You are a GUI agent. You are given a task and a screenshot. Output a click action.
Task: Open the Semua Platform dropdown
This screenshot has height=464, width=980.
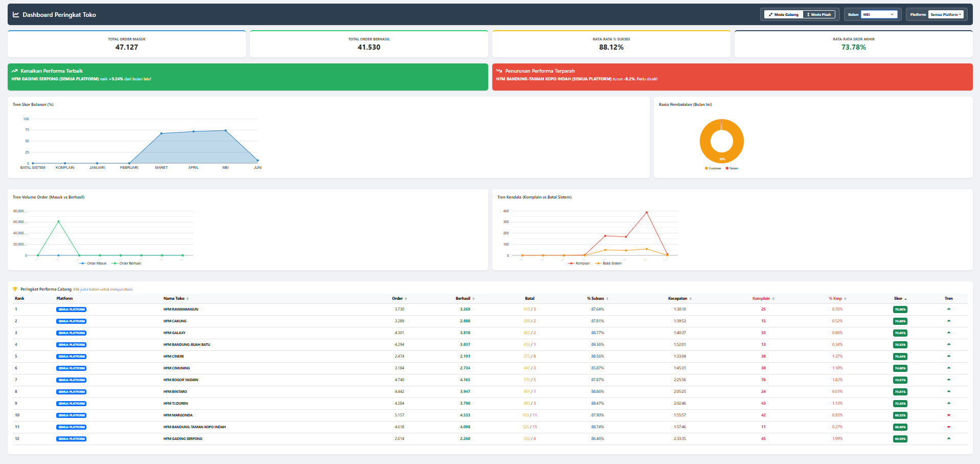[946, 14]
